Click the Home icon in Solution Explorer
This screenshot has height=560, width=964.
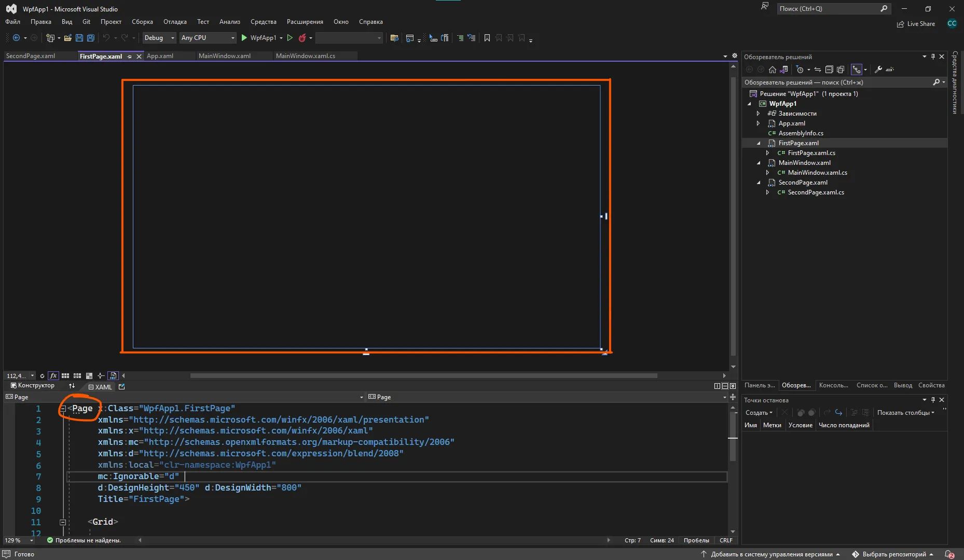(x=773, y=69)
